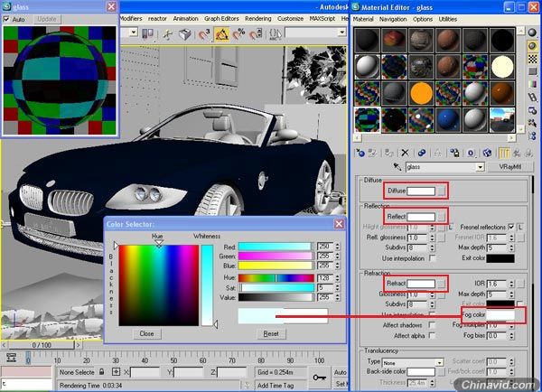Toggle Fresnel reflections checkbox

(511, 227)
